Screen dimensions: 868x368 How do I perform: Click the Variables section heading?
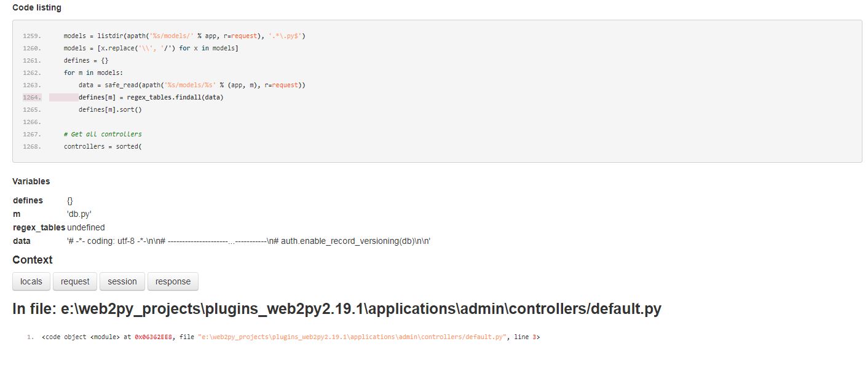[x=31, y=181]
